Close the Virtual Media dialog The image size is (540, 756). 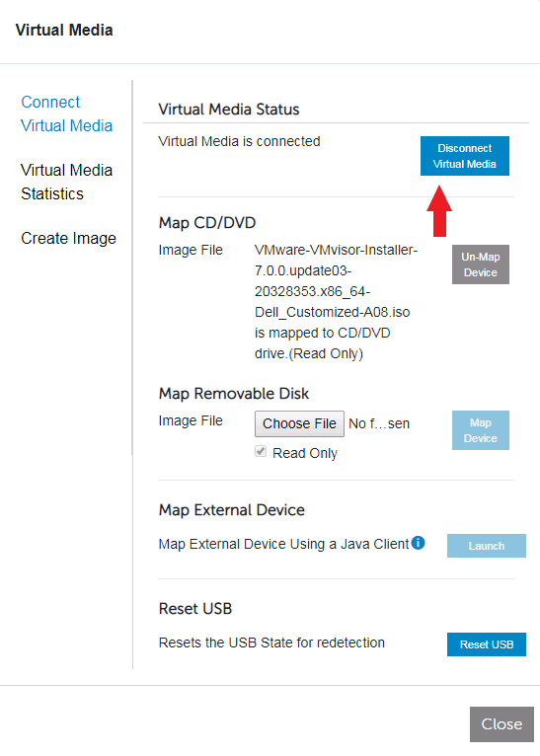(501, 724)
